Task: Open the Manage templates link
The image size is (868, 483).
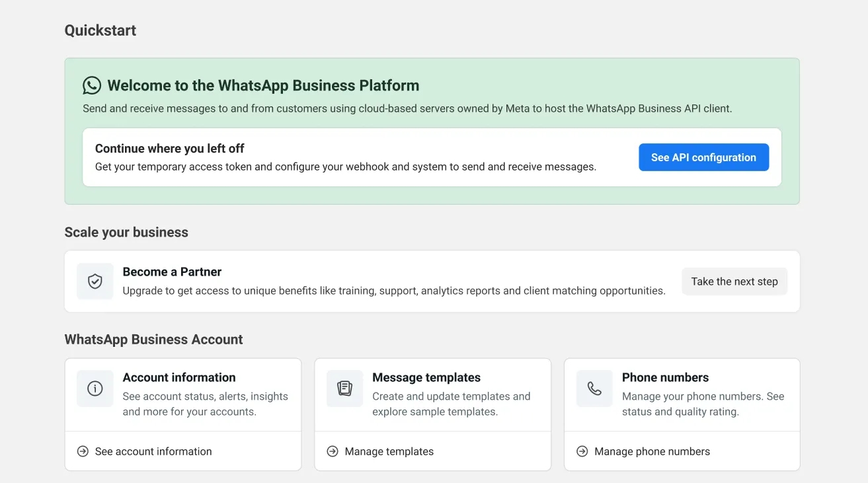Action: click(389, 451)
